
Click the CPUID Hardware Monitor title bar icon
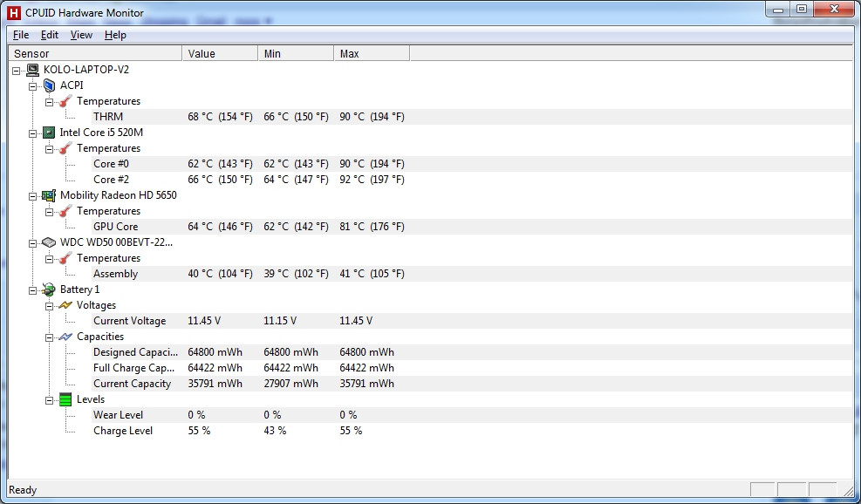pos(14,12)
